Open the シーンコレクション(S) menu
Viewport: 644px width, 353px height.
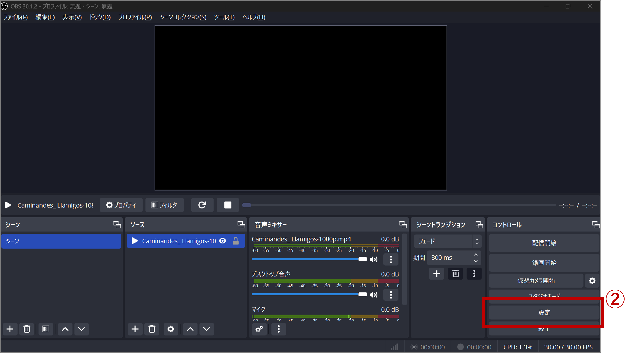point(183,17)
